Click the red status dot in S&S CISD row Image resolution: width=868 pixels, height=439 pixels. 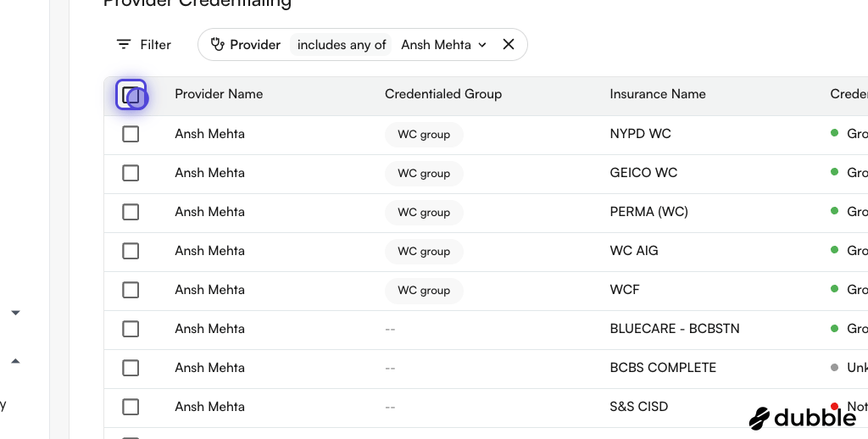pyautogui.click(x=834, y=406)
